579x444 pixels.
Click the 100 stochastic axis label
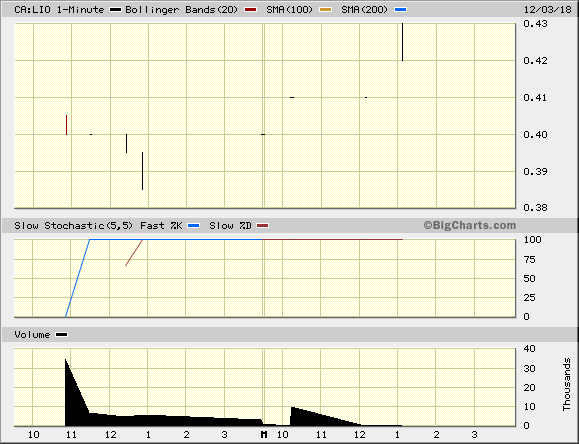(532, 240)
